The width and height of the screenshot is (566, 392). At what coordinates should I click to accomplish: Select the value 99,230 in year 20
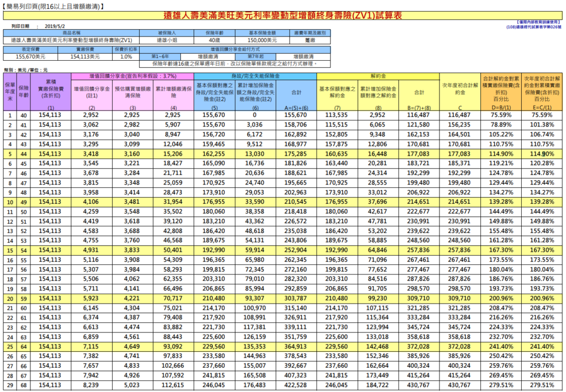click(x=378, y=299)
